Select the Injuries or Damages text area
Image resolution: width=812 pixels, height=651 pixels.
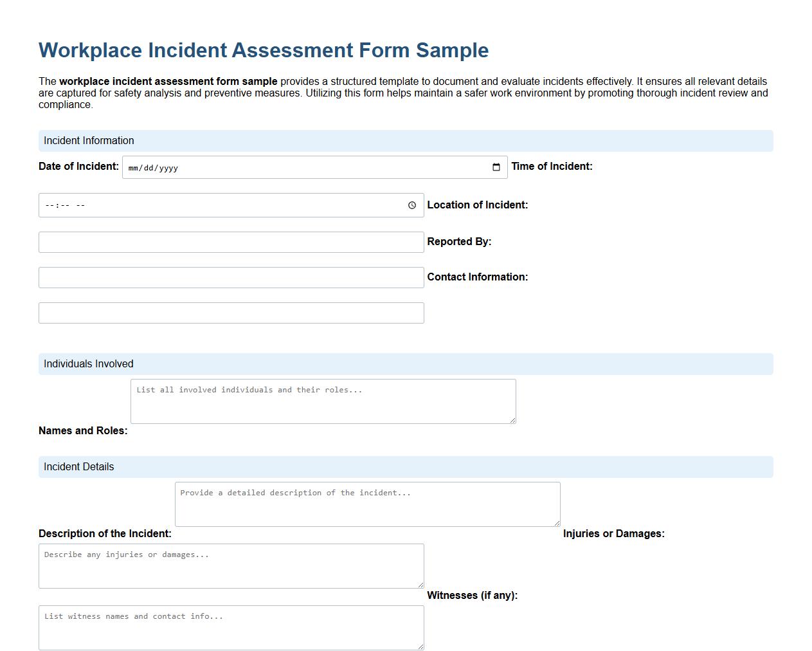(231, 565)
